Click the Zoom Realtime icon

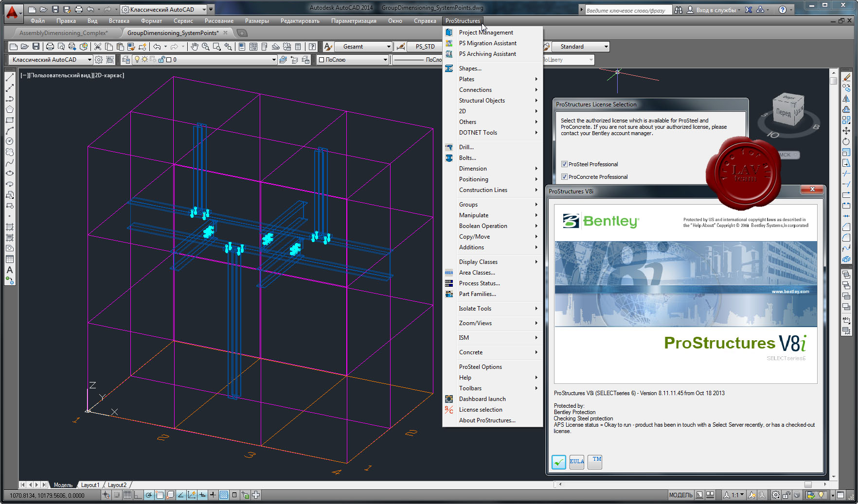(x=206, y=47)
